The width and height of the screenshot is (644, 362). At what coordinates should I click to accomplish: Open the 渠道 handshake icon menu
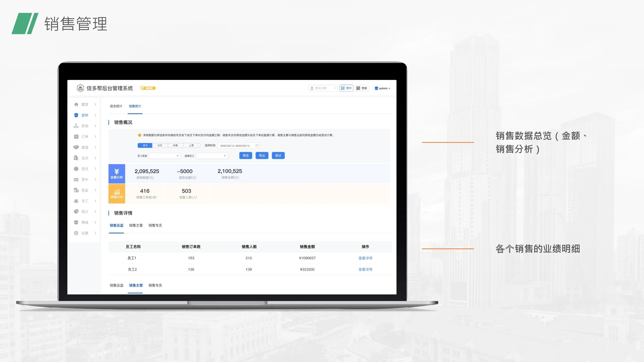[x=76, y=147]
